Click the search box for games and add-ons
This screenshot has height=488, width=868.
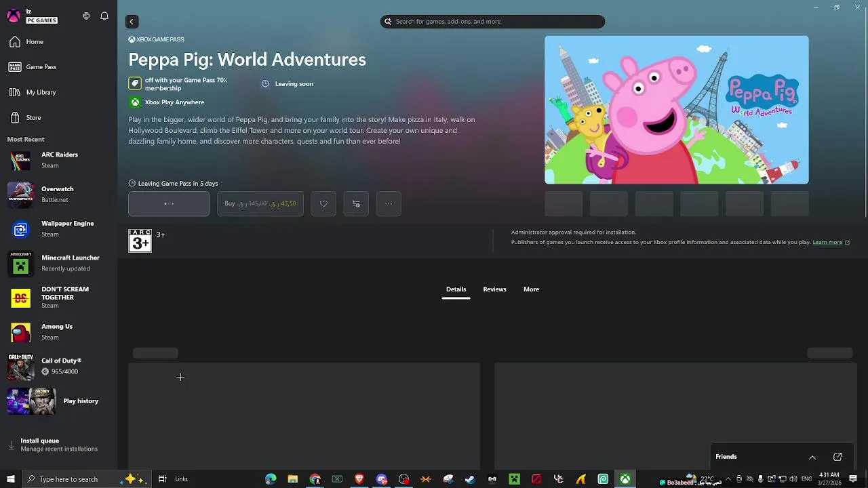point(492,22)
